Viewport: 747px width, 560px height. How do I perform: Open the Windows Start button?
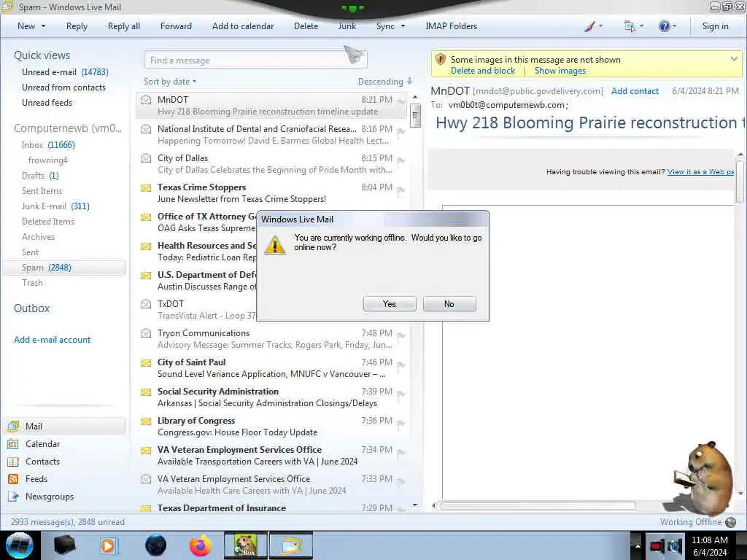[19, 545]
